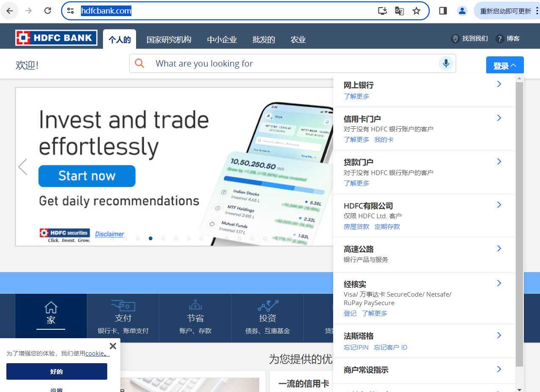
Task: Open the Chrome profile avatar
Action: 462,11
